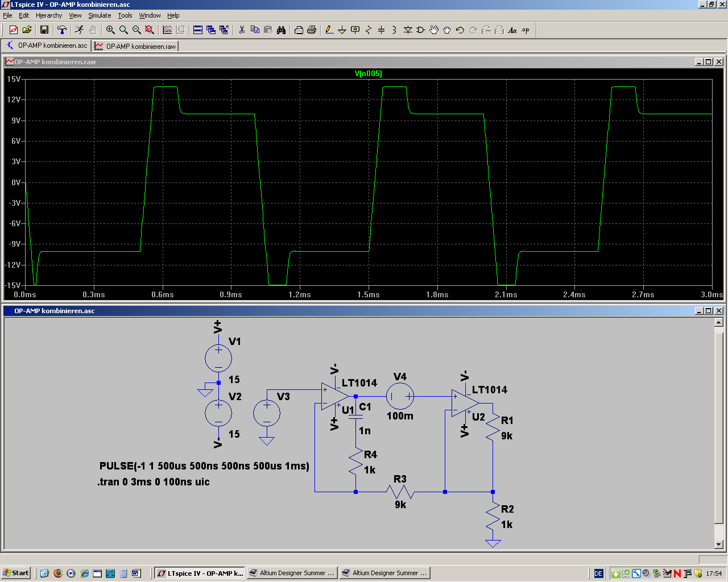Switch to first Altium Designer taskbar button
728x582 pixels.
(292, 573)
